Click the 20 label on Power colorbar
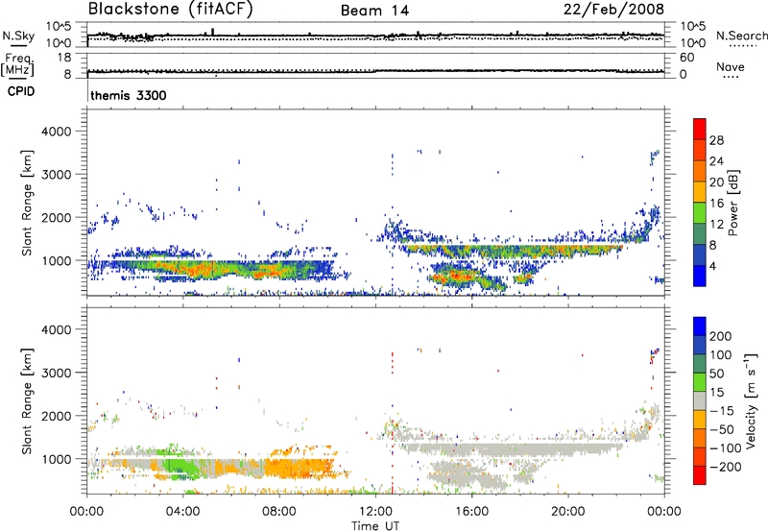Image resolution: width=768 pixels, height=532 pixels. [x=716, y=182]
